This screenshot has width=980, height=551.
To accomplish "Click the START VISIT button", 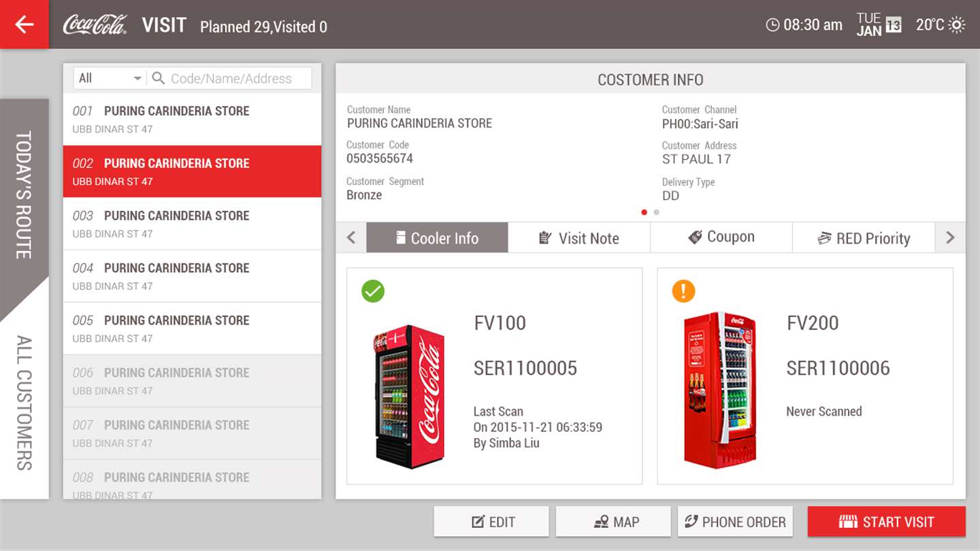I will [x=887, y=522].
